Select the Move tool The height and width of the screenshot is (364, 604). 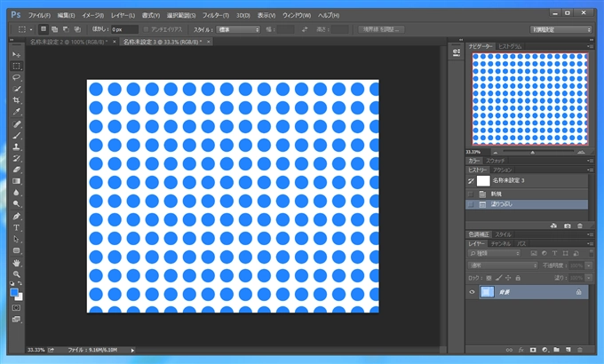pos(16,55)
